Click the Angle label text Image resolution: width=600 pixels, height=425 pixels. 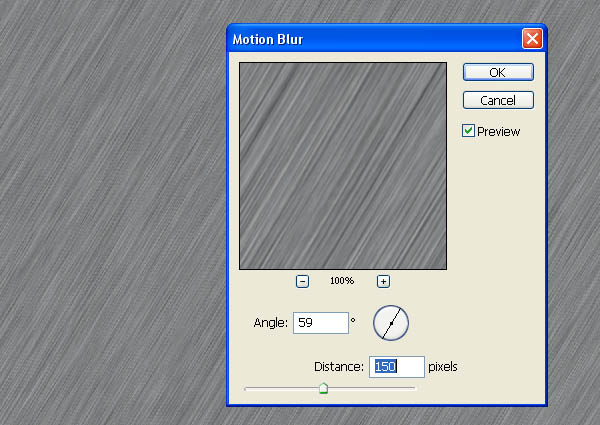(270, 323)
